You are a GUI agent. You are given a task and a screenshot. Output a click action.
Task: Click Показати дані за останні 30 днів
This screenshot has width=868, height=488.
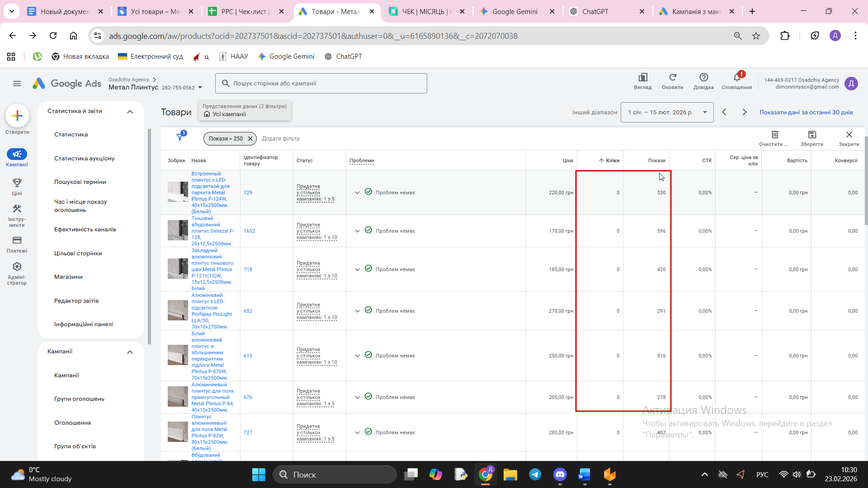806,113
